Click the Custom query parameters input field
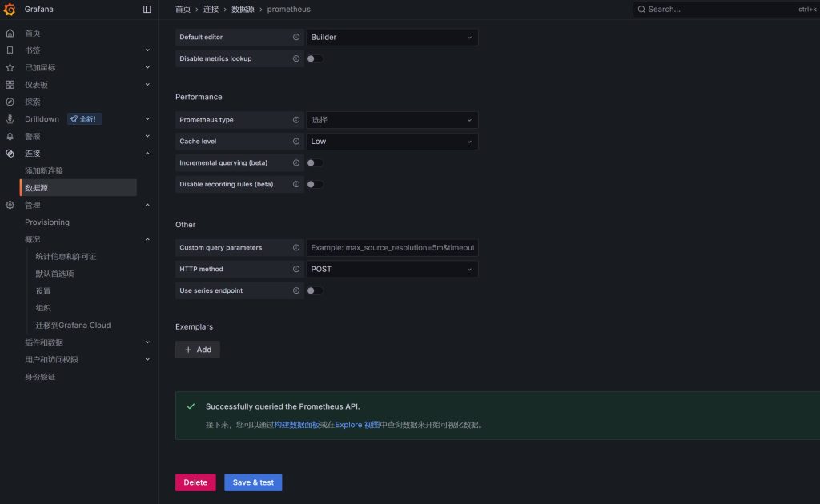The height and width of the screenshot is (504, 820). point(392,248)
